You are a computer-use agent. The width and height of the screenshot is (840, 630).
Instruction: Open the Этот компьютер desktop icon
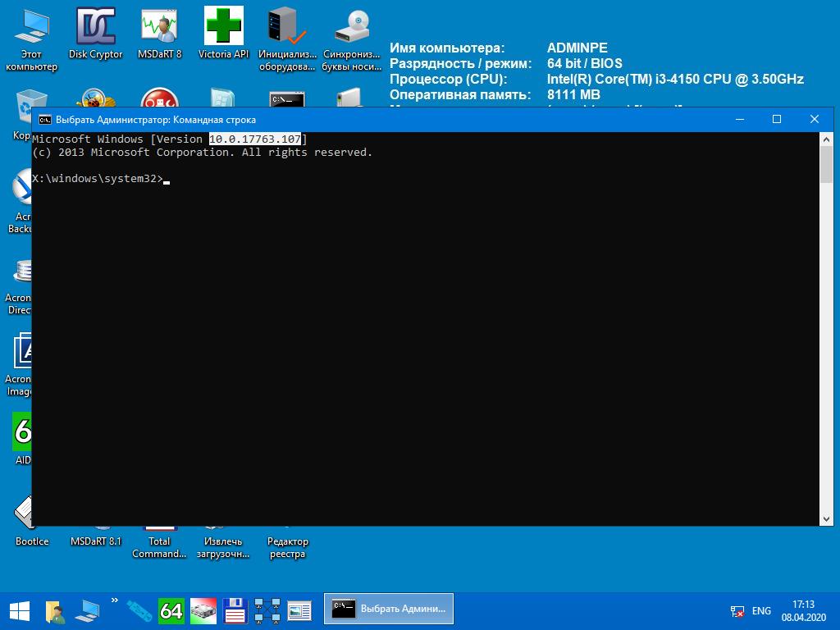[x=31, y=27]
